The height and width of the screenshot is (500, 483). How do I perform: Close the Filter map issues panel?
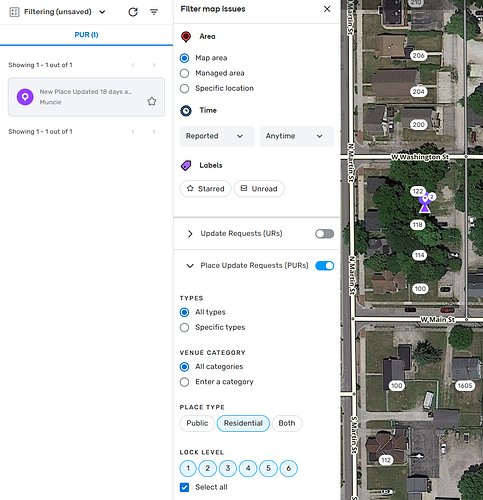pyautogui.click(x=327, y=9)
